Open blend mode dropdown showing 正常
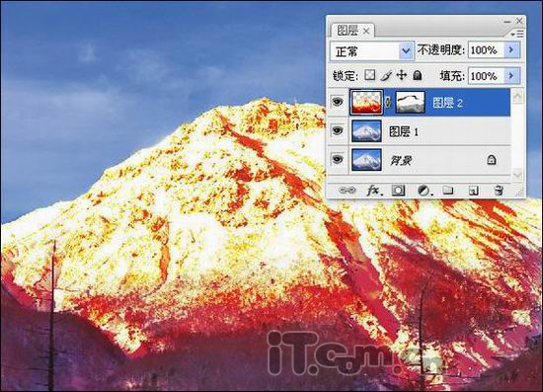 pos(371,51)
